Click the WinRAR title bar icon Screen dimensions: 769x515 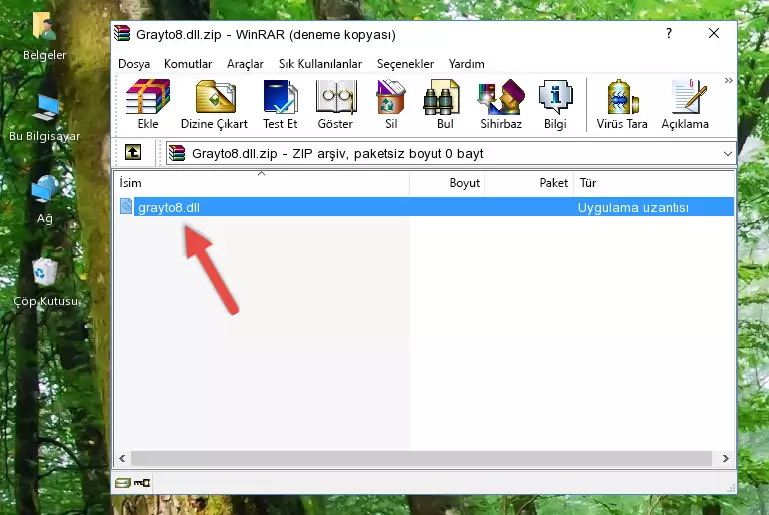(122, 34)
